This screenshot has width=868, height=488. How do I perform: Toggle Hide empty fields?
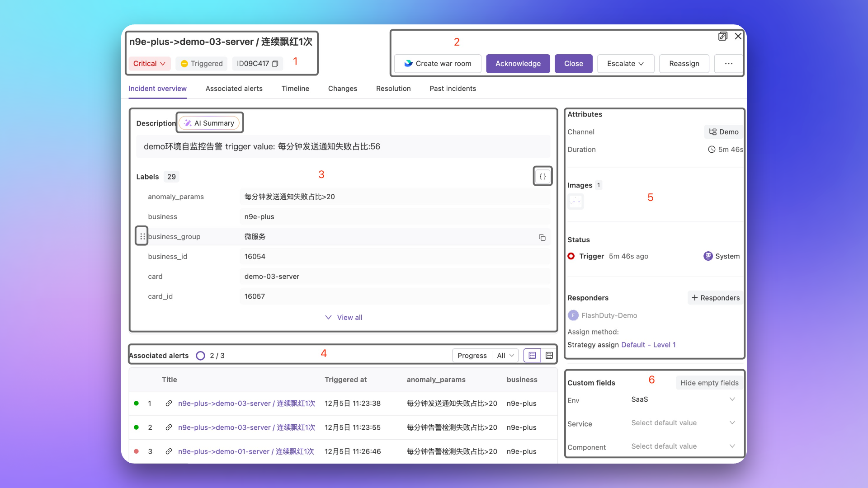709,383
